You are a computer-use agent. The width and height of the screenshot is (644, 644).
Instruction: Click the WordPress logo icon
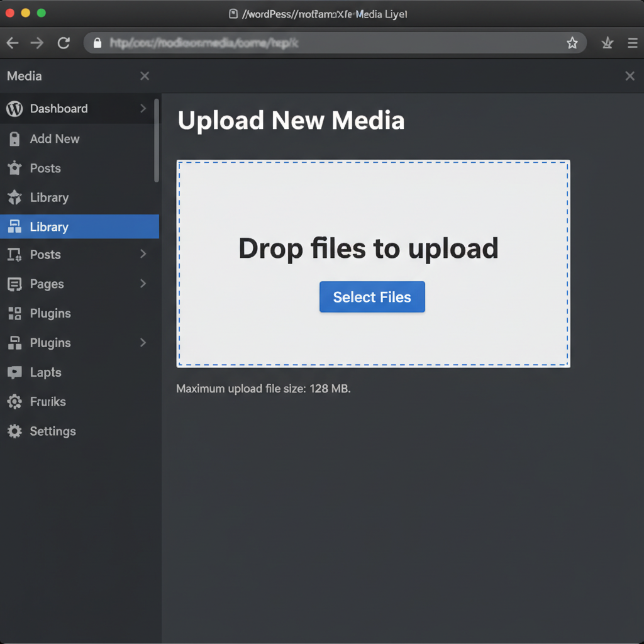coord(13,109)
